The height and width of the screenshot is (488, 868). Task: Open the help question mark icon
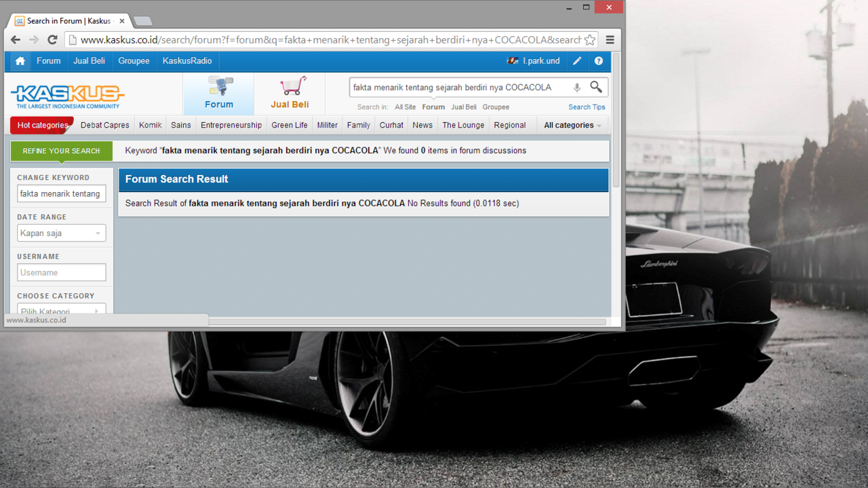point(599,61)
